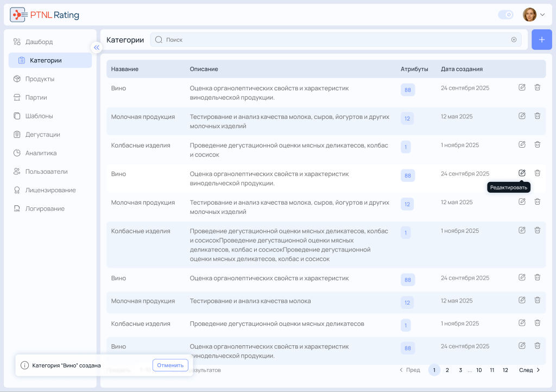This screenshot has height=392, width=556.
Task: Edit the Вино row with single-line description
Action: pos(522,277)
